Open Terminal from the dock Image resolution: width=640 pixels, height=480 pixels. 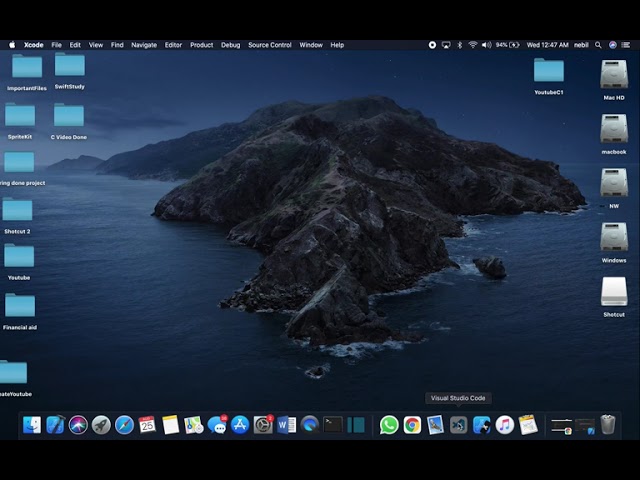(333, 425)
